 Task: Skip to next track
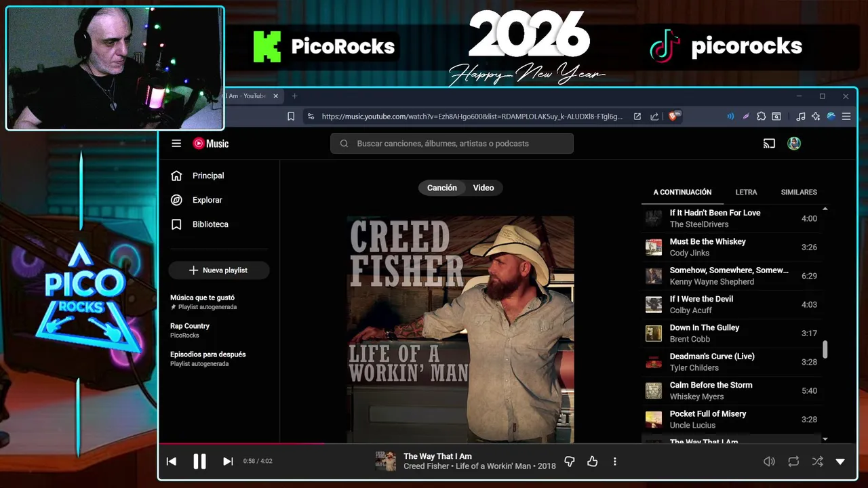[228, 461]
